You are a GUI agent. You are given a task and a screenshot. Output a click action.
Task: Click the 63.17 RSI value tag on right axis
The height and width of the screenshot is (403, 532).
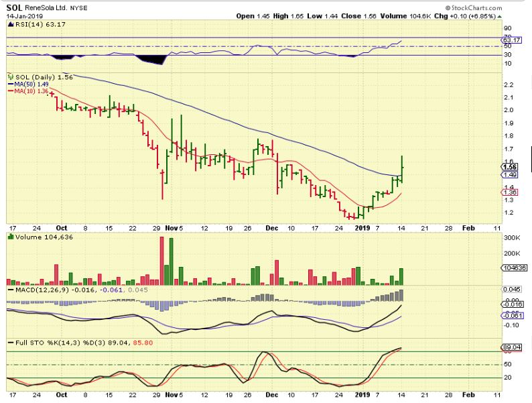pos(512,40)
